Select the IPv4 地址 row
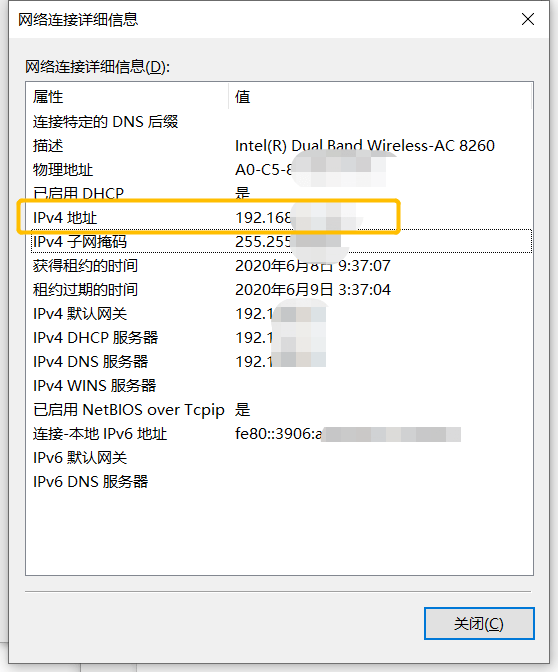Screen dimensions: 558x672 (x=281, y=218)
